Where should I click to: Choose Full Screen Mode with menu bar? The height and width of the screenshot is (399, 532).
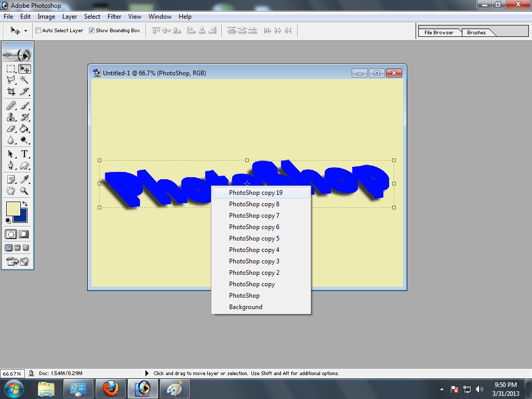17,248
